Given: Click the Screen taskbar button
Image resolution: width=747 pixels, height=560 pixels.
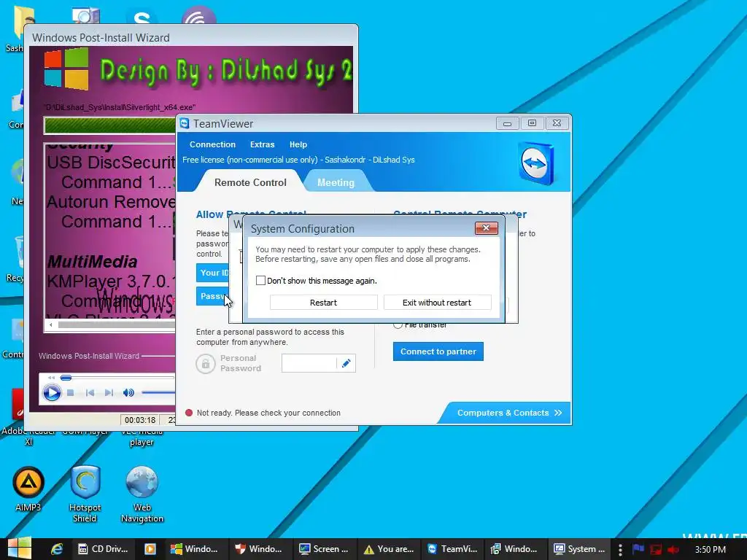Looking at the screenshot, I should [323, 549].
